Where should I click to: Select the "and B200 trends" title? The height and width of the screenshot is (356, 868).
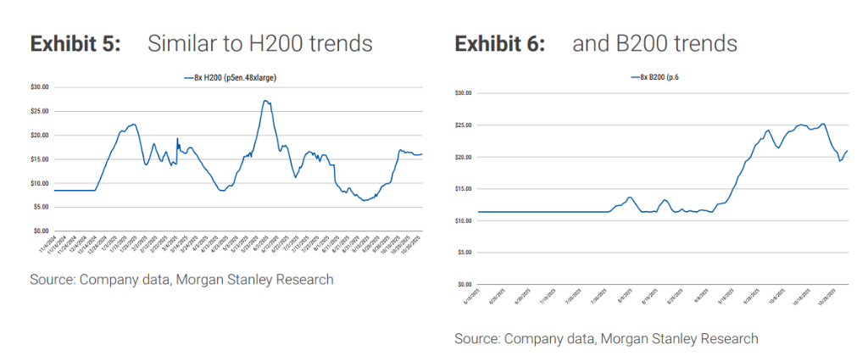(655, 44)
